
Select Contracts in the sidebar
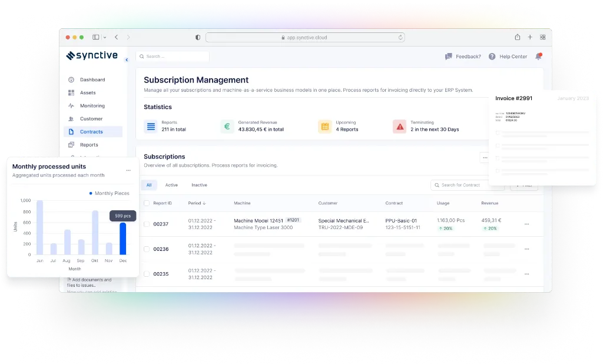[x=92, y=131]
